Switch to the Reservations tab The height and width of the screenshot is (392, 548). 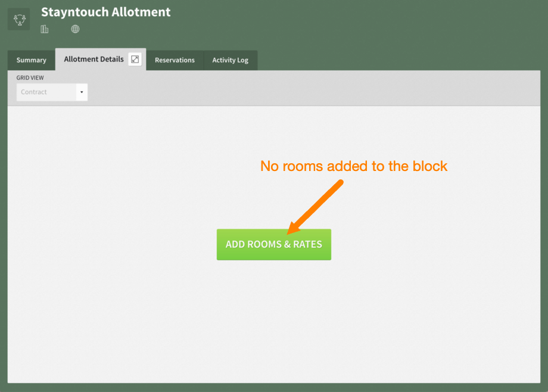point(175,60)
